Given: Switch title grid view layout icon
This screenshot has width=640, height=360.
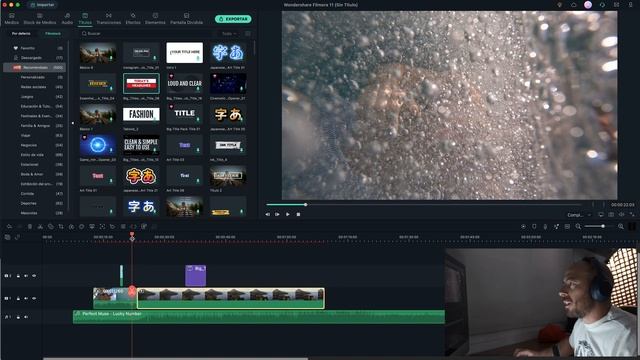Looking at the screenshot, I should pos(248,34).
